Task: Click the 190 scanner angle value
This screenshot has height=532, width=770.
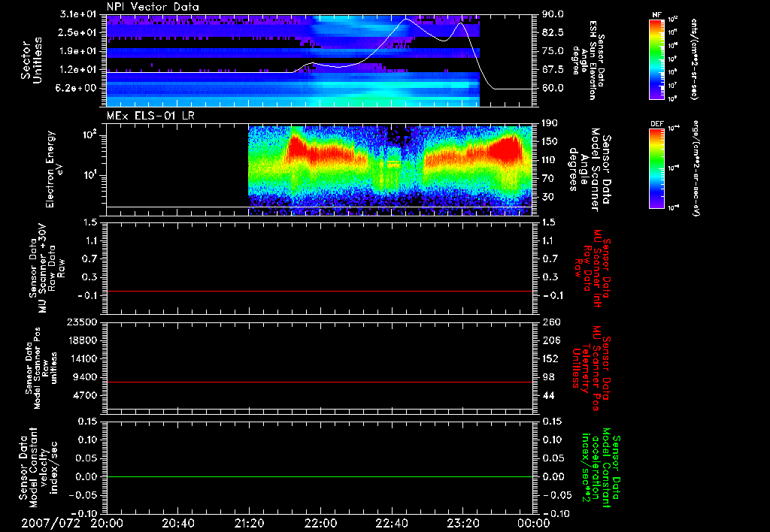Action: coord(550,123)
